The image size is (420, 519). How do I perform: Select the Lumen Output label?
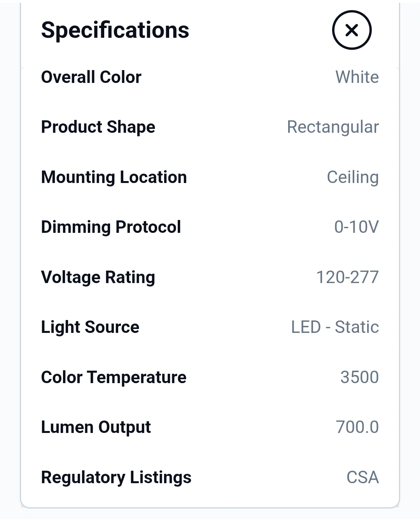(x=96, y=427)
